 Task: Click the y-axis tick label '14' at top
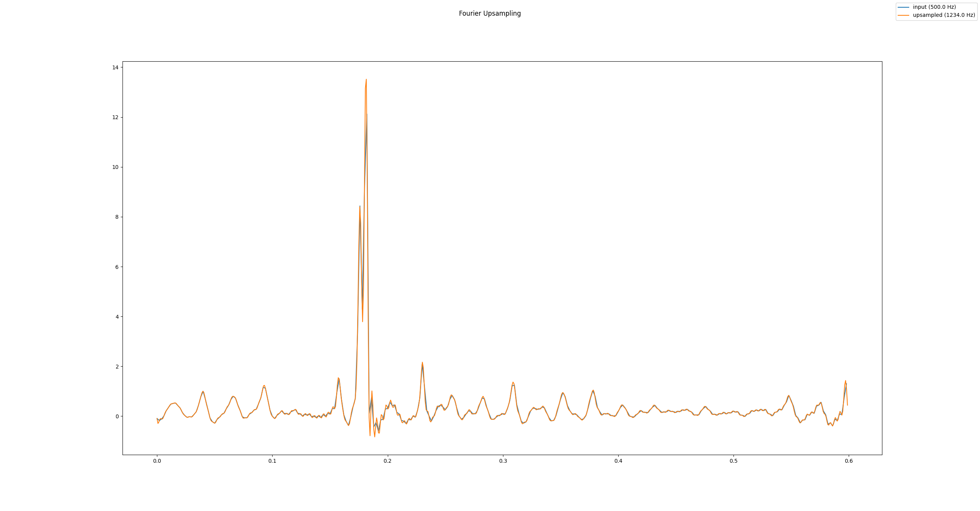[115, 67]
